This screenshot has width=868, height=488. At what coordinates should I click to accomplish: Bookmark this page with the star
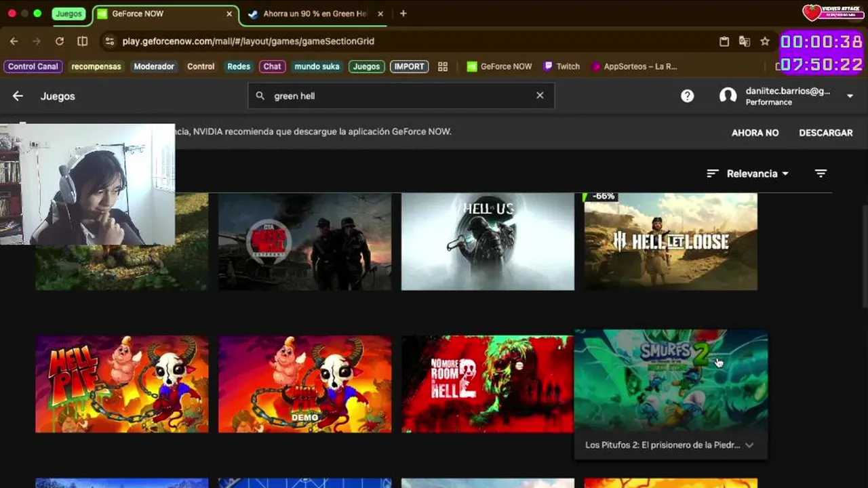765,41
